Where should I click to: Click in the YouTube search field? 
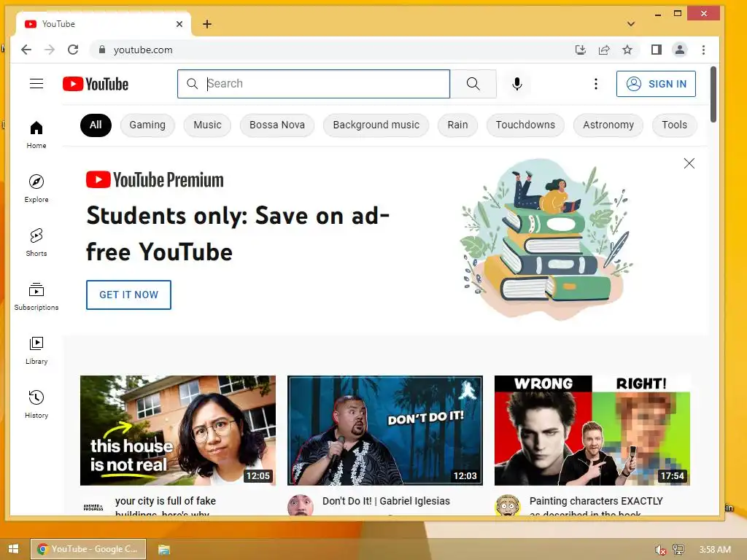314,84
